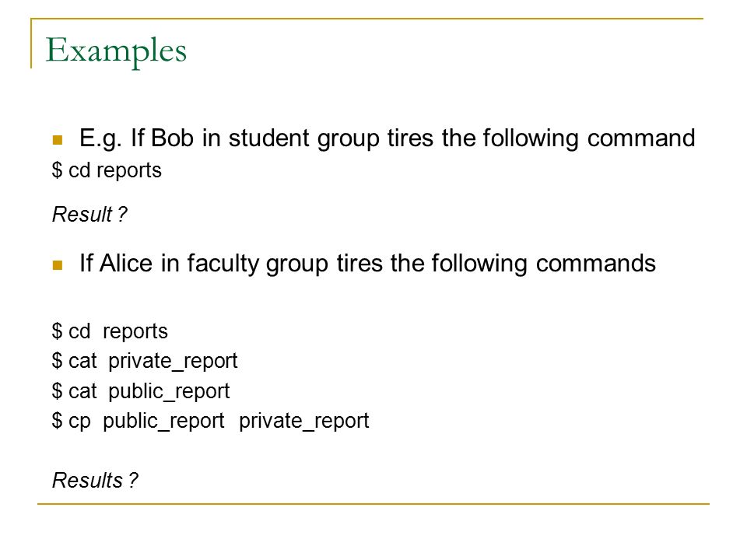Click 'private_report' at end of cp command
The height and width of the screenshot is (560, 747).
(x=304, y=422)
